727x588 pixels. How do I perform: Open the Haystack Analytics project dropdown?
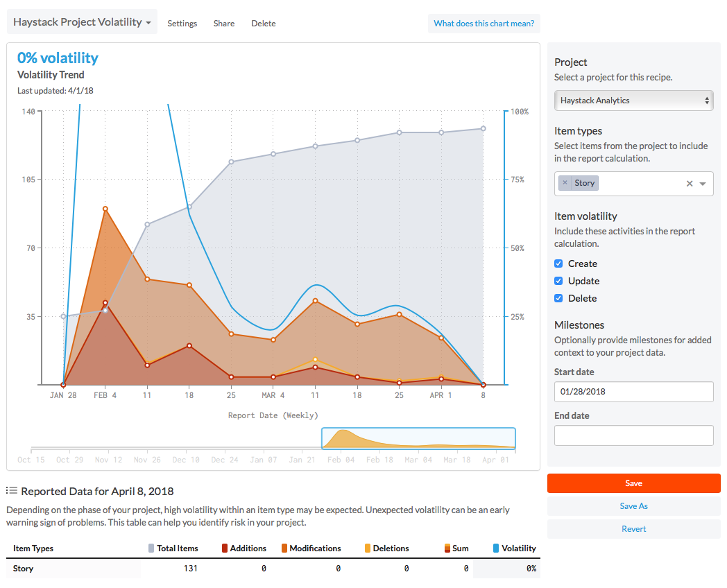634,101
